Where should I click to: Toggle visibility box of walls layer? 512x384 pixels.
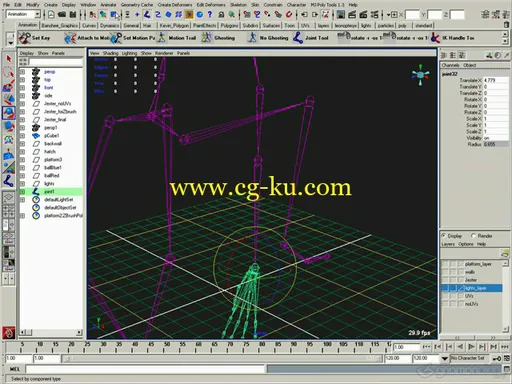[x=445, y=272]
